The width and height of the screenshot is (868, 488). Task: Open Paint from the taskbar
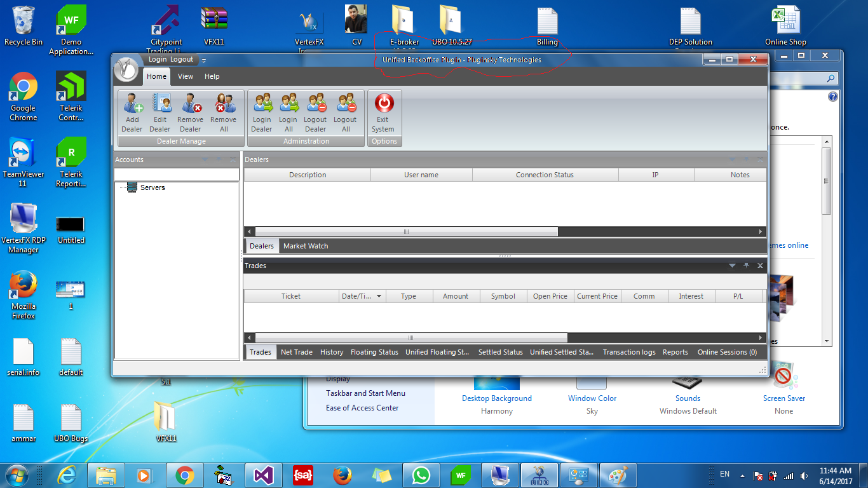point(618,475)
